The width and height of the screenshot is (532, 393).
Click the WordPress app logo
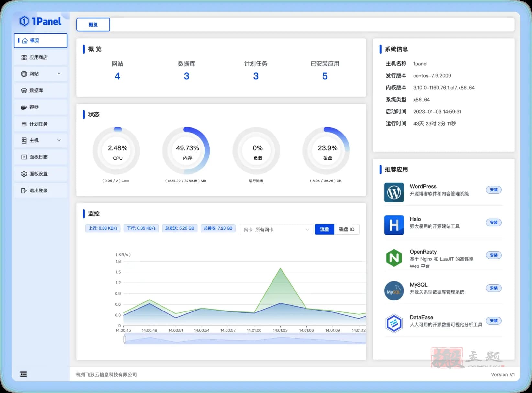coord(394,192)
